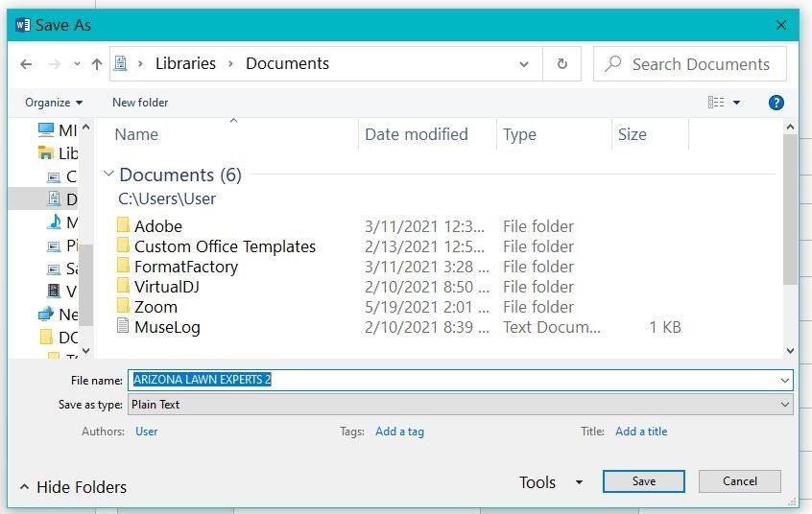Select Custom Office Templates folder
The width and height of the screenshot is (812, 514).
point(216,246)
